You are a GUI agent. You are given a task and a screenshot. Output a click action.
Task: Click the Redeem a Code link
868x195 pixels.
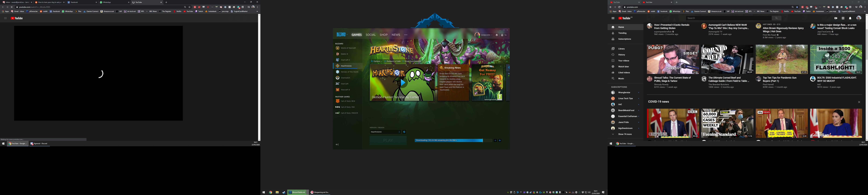392,61
